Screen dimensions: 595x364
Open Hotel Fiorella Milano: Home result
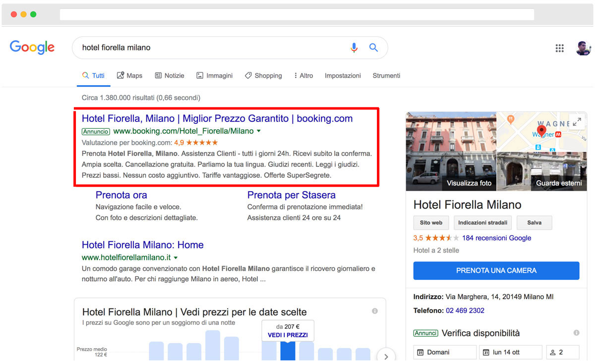pyautogui.click(x=143, y=245)
